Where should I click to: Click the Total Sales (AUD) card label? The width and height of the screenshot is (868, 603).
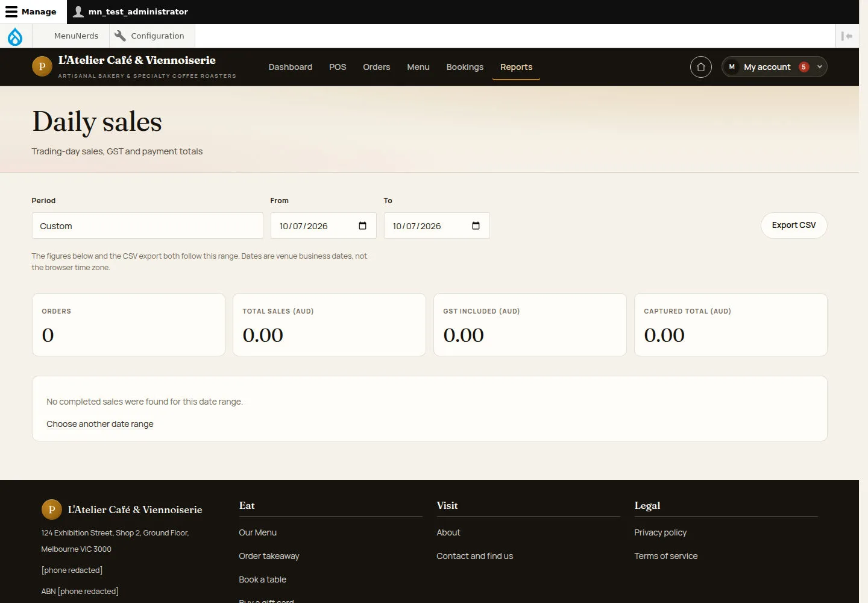[278, 311]
